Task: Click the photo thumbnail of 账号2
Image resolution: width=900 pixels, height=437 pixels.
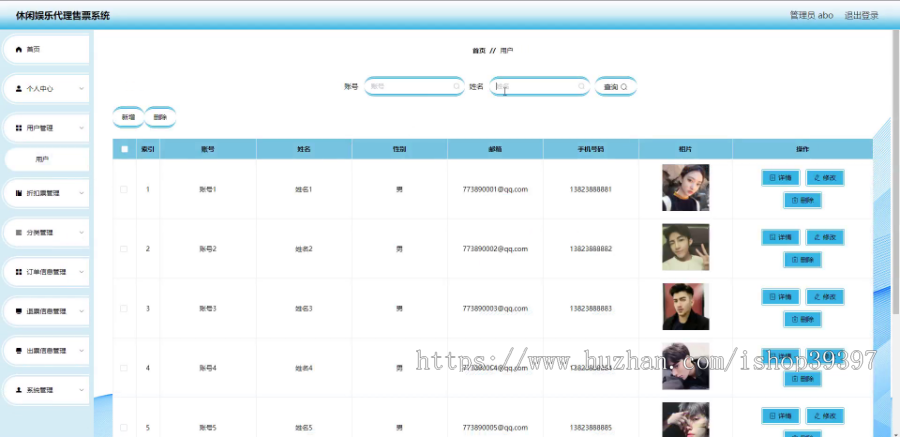Action: tap(685, 247)
